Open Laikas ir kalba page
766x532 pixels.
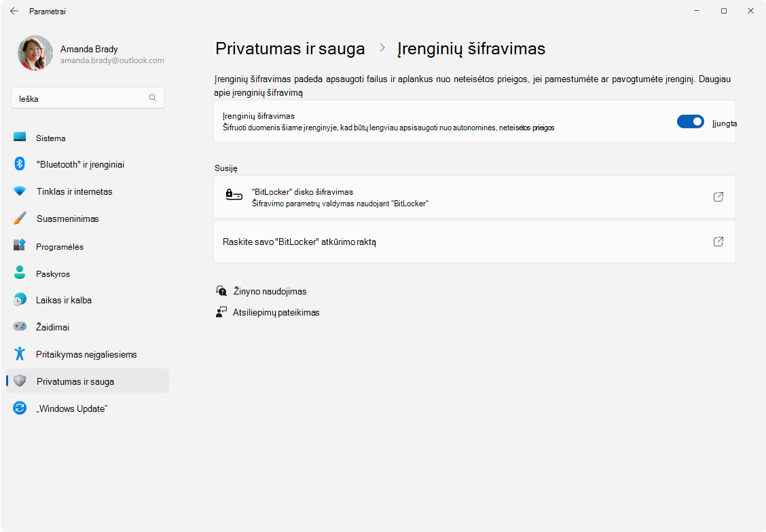click(x=88, y=300)
